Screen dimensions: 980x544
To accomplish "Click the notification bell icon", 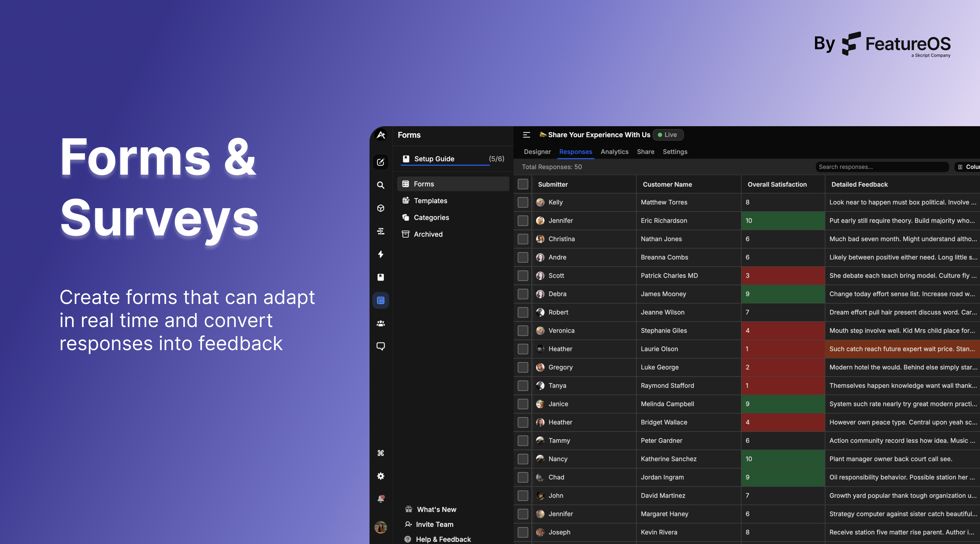I will (x=380, y=499).
